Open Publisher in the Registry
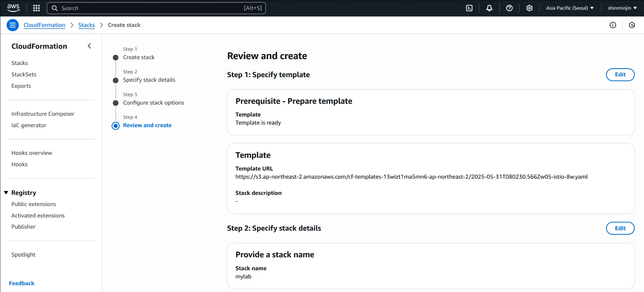 (23, 227)
